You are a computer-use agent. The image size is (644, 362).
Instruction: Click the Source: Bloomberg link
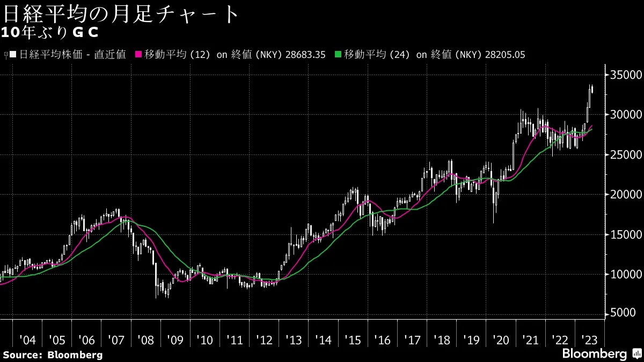coord(52,354)
